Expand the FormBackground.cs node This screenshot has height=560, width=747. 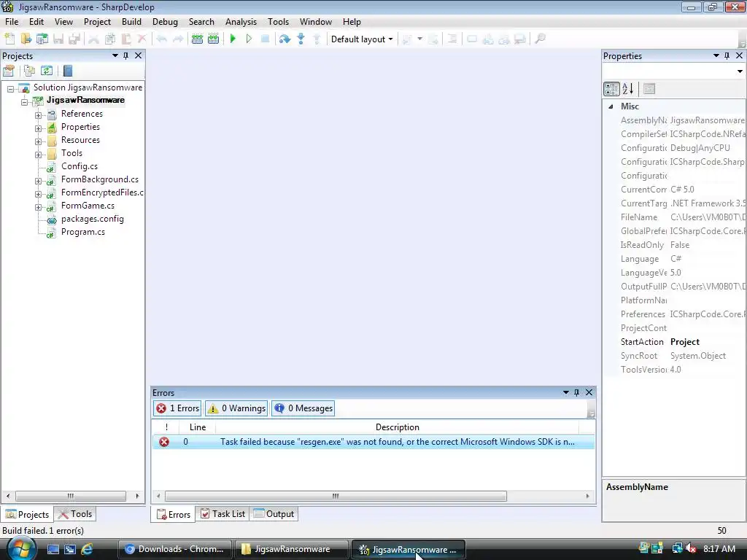click(x=38, y=181)
